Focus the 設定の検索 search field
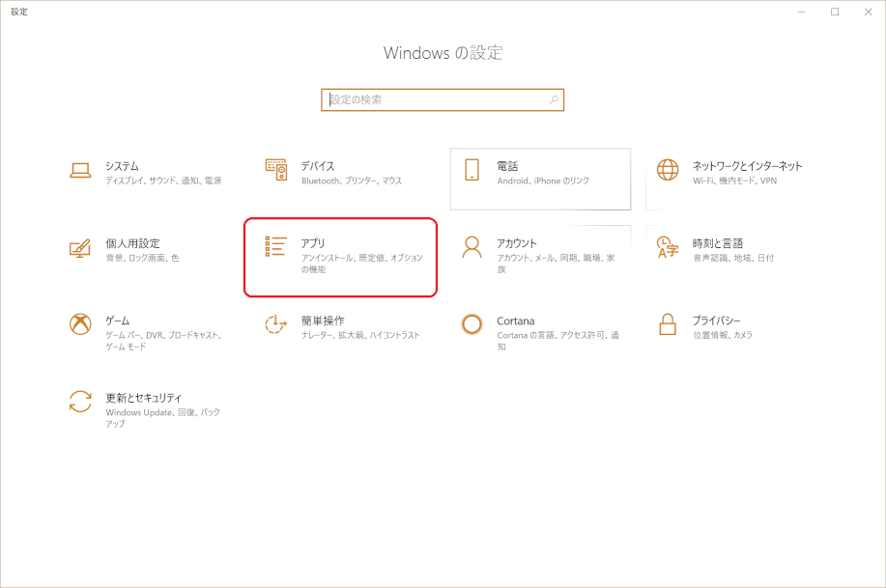This screenshot has width=886, height=588. [443, 100]
